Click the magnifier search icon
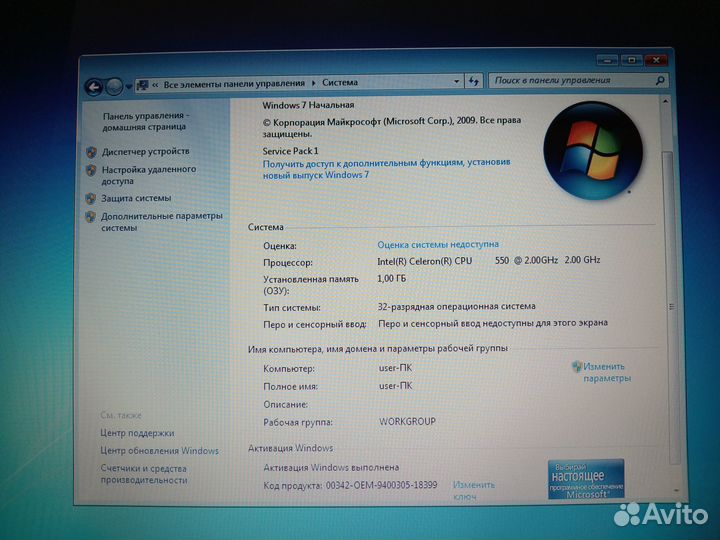Image resolution: width=720 pixels, height=540 pixels. tap(660, 80)
